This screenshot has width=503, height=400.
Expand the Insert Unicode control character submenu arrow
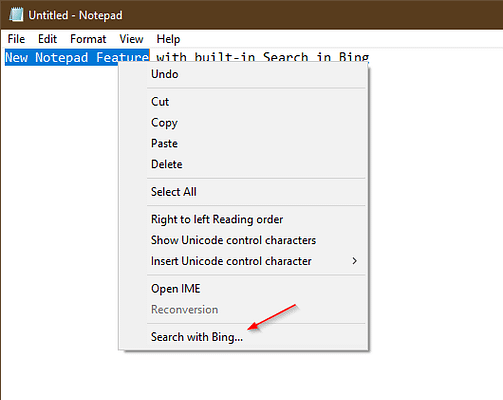(x=354, y=261)
